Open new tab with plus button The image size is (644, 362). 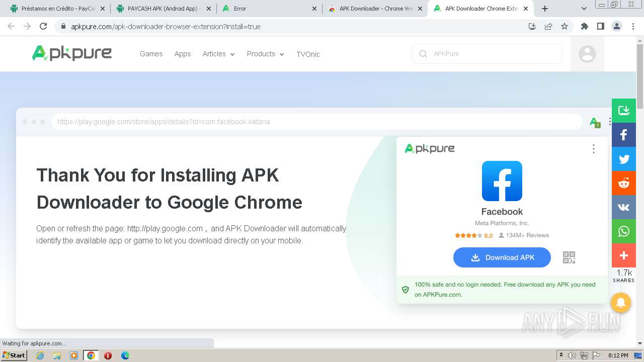[x=545, y=9]
